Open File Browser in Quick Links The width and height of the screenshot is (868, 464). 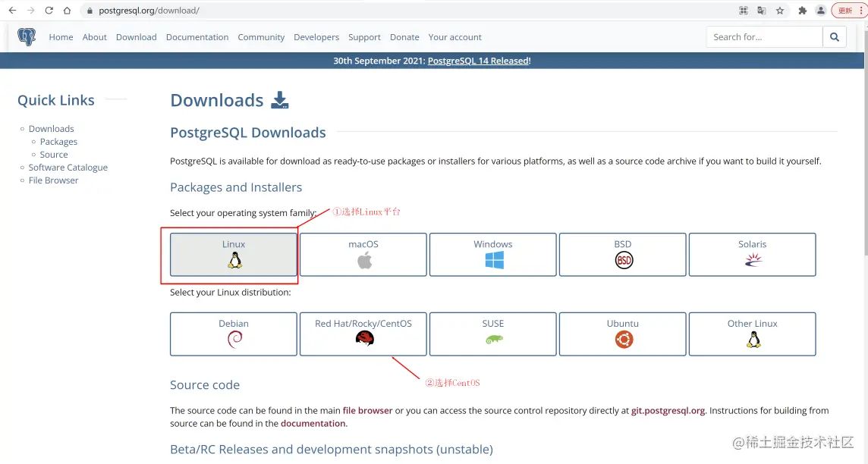(54, 180)
